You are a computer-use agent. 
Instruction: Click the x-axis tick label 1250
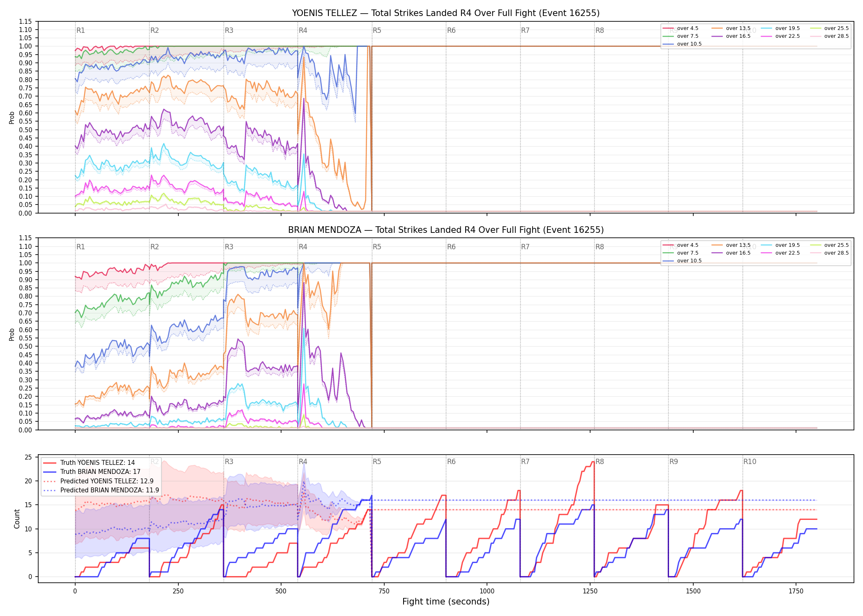tap(590, 591)
